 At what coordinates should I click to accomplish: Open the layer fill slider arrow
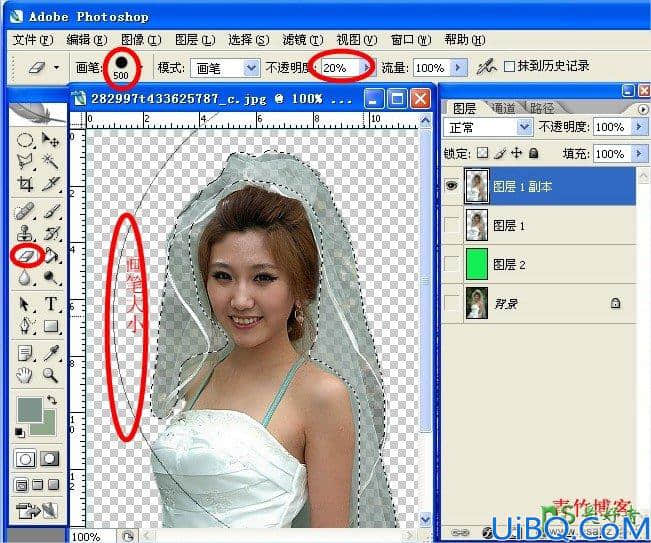click(x=639, y=154)
